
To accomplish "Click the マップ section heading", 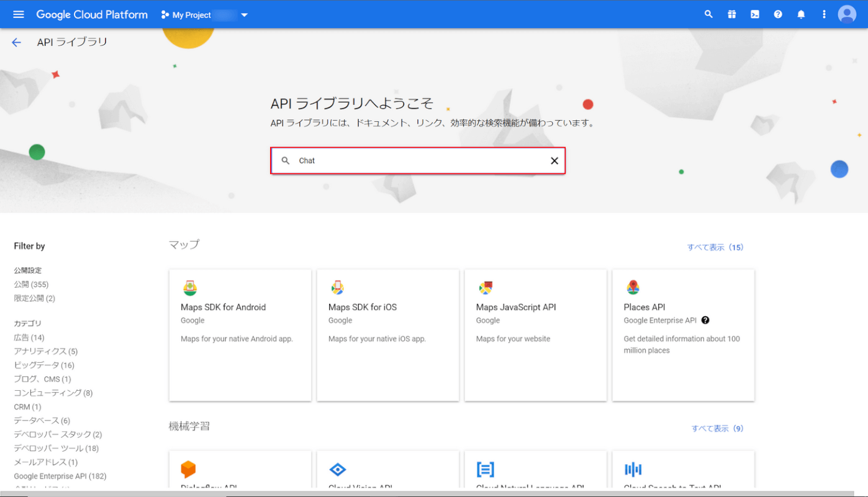I will coord(184,245).
